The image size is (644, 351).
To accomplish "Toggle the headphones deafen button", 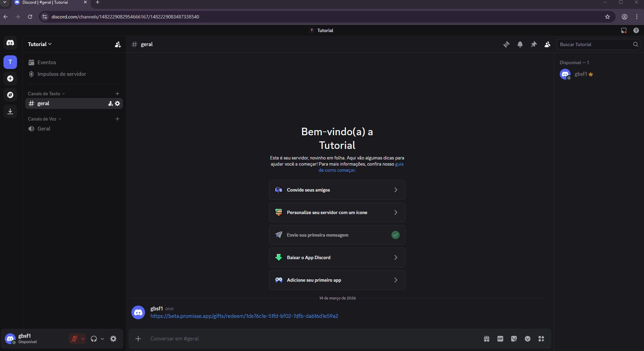I will point(94,339).
